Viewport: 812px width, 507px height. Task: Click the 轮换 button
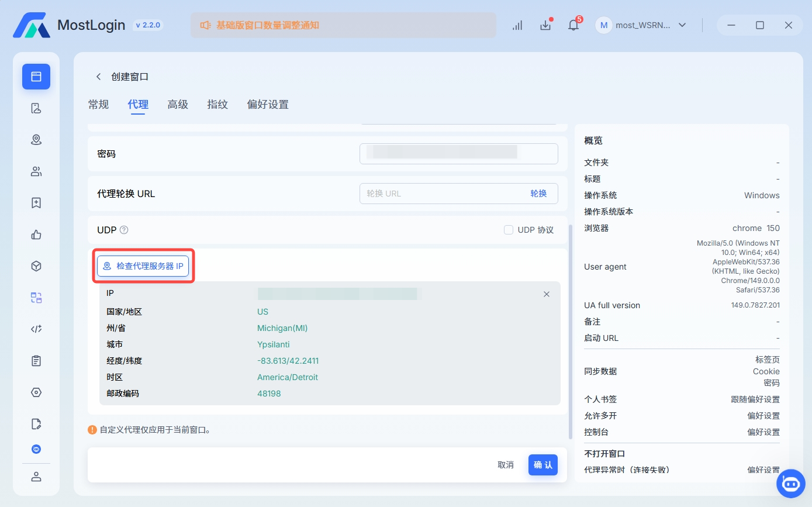pos(538,194)
